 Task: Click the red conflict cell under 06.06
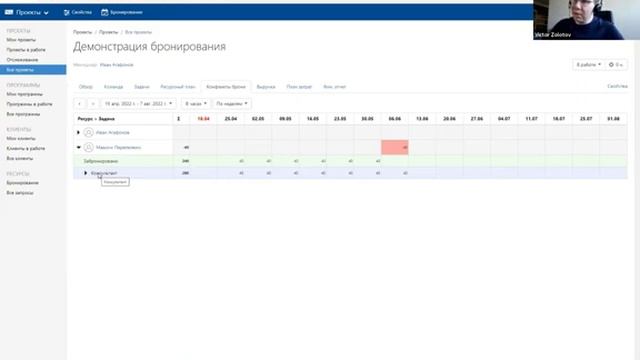395,147
